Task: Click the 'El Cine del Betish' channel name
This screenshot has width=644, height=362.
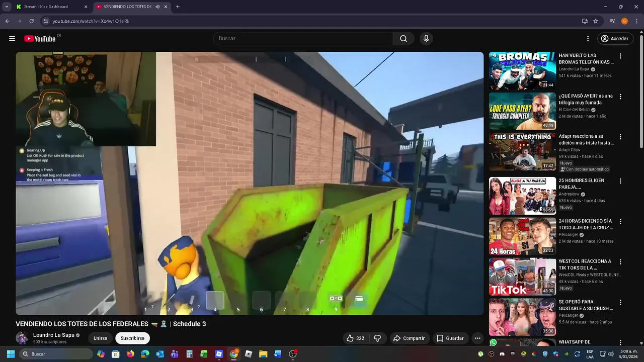Action: [x=574, y=110]
